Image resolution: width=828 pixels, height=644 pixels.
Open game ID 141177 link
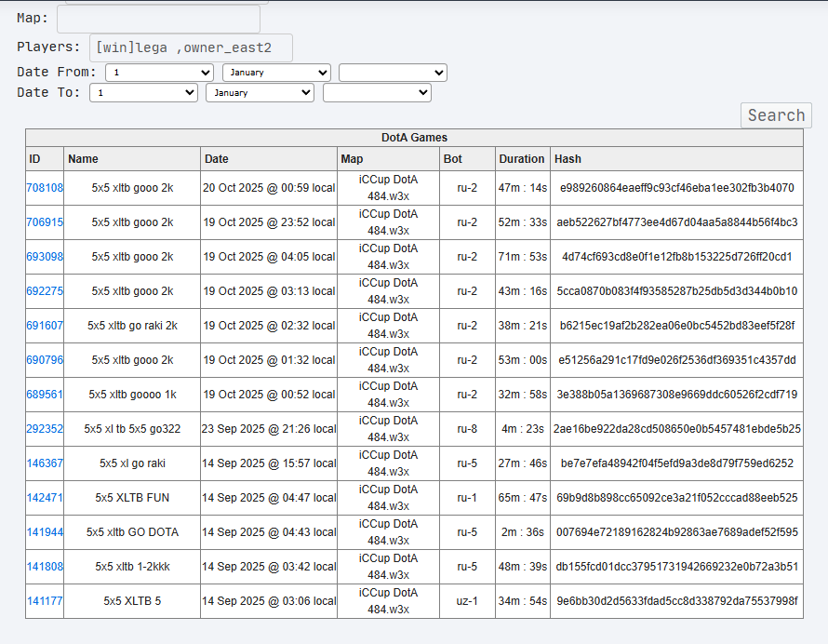45,600
